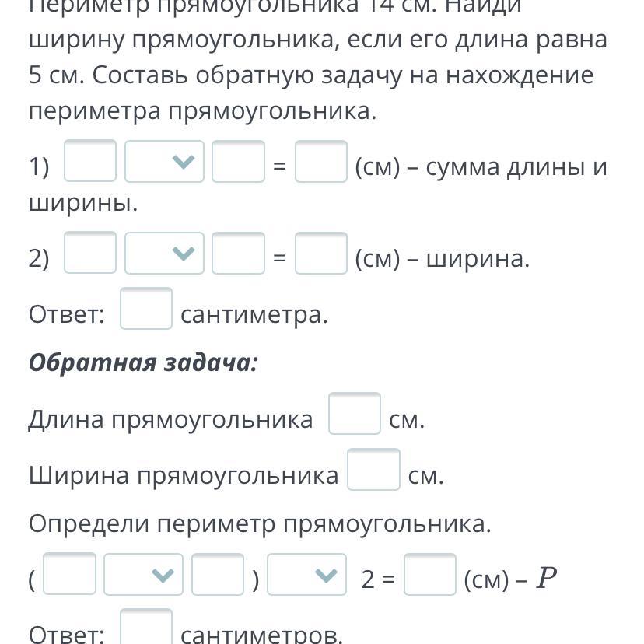Click the 'Обратная задача:' heading
The width and height of the screenshot is (644, 644).
tap(143, 362)
